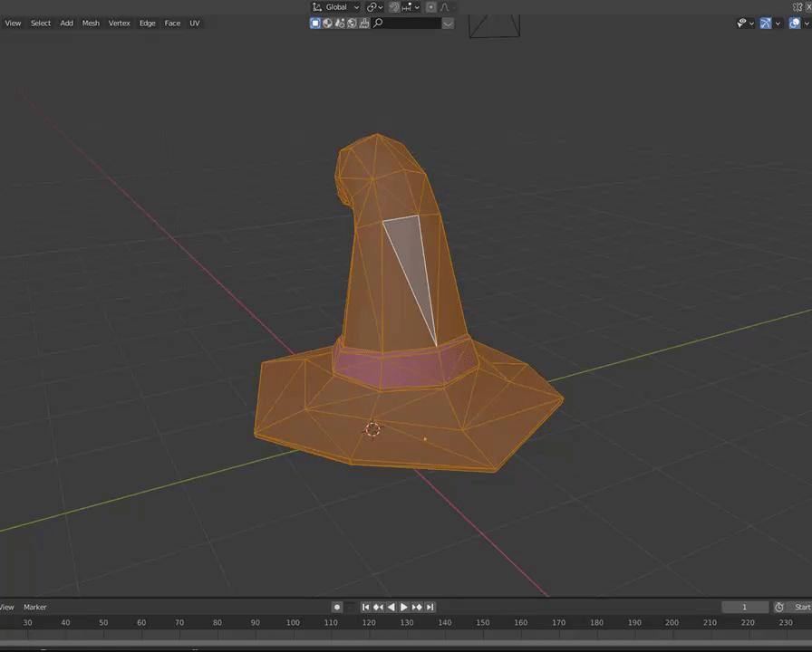Image resolution: width=812 pixels, height=652 pixels.
Task: Open the Face menu
Action: click(x=172, y=24)
